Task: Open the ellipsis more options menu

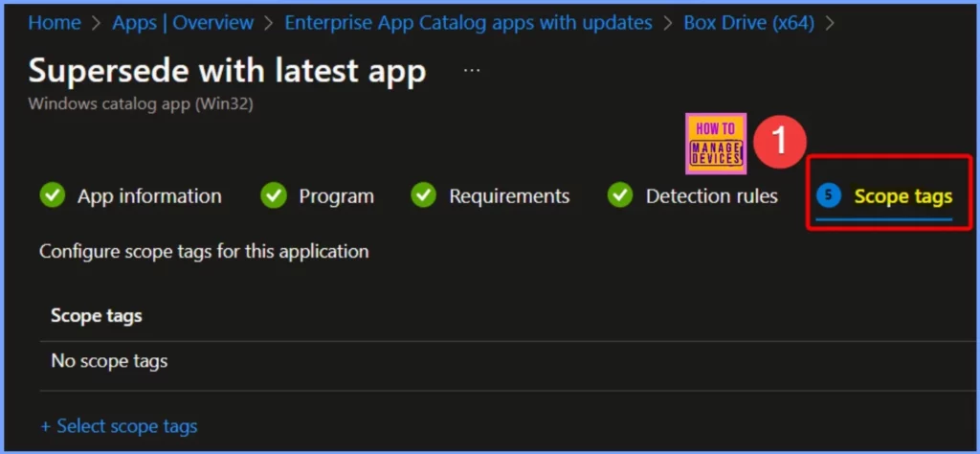Action: coord(472,71)
